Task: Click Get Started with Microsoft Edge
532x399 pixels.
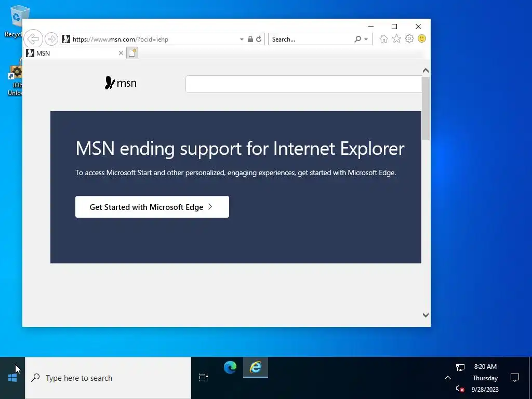Action: pos(152,207)
